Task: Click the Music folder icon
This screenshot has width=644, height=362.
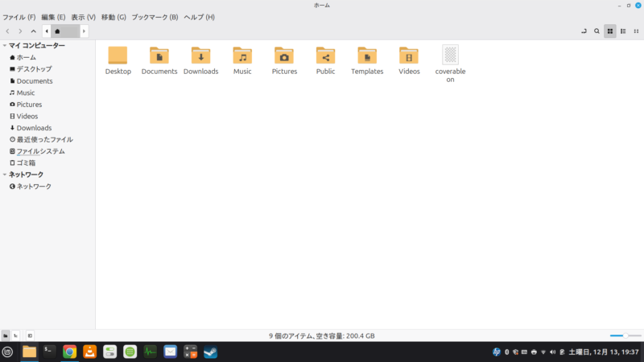Action: pos(242,56)
